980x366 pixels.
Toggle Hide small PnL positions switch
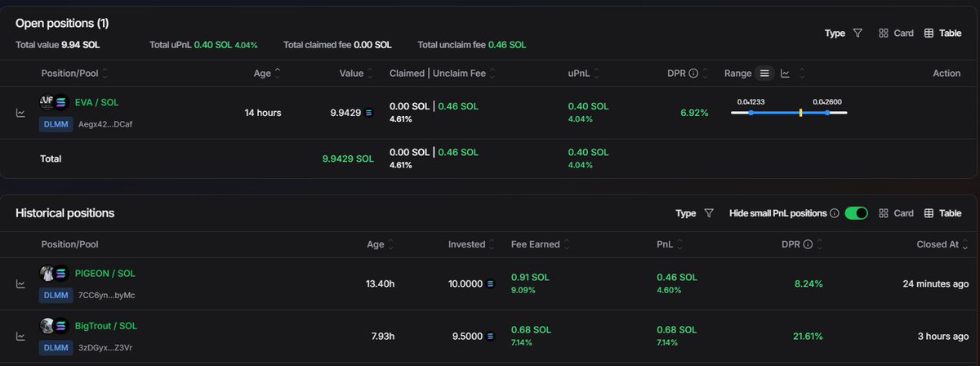pyautogui.click(x=856, y=213)
